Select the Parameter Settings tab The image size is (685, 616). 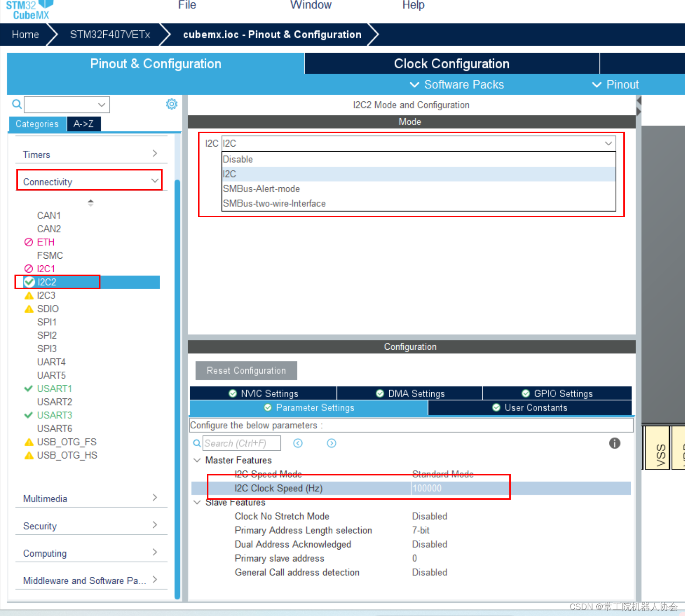[309, 408]
